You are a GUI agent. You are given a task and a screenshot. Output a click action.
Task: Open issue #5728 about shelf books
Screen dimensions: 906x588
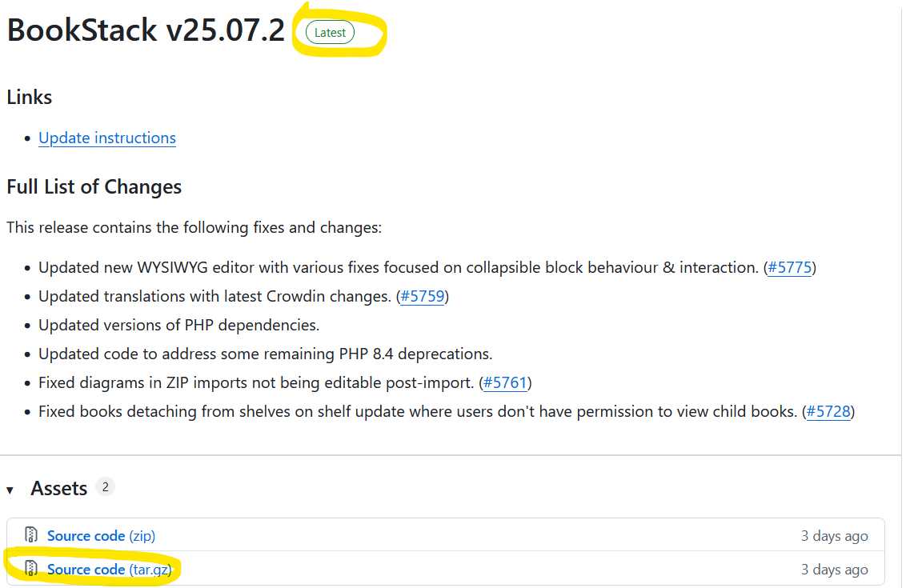tap(828, 411)
